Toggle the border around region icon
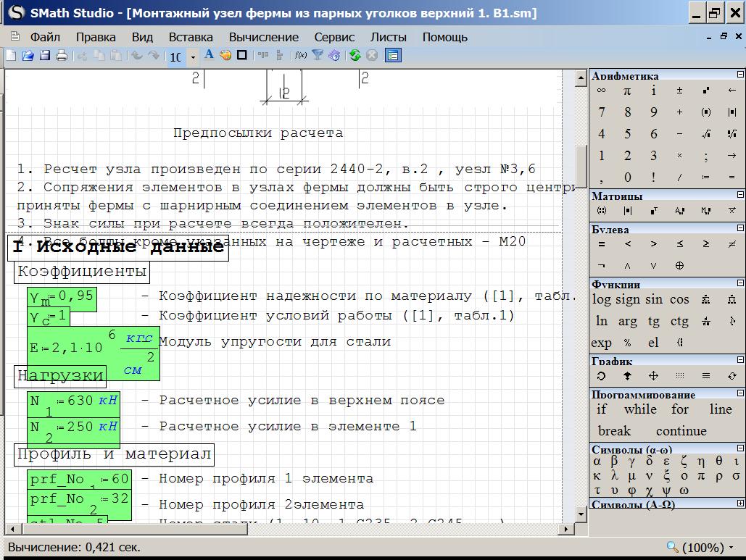The width and height of the screenshot is (746, 560). click(x=242, y=56)
